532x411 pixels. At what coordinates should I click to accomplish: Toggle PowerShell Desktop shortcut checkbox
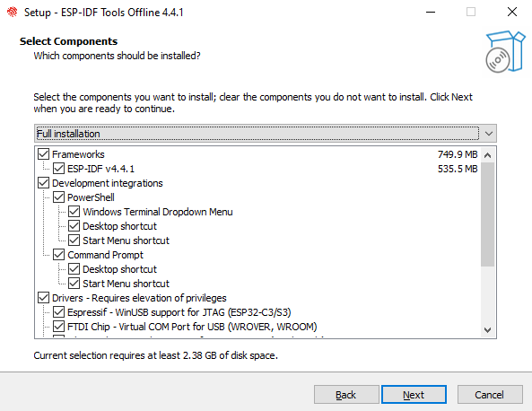(x=74, y=226)
